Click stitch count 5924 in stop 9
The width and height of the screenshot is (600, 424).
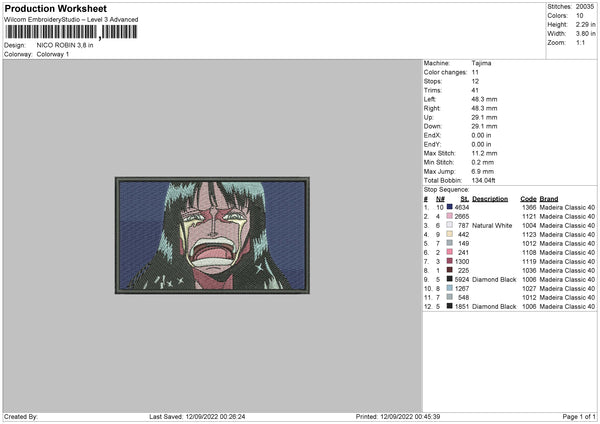[461, 279]
